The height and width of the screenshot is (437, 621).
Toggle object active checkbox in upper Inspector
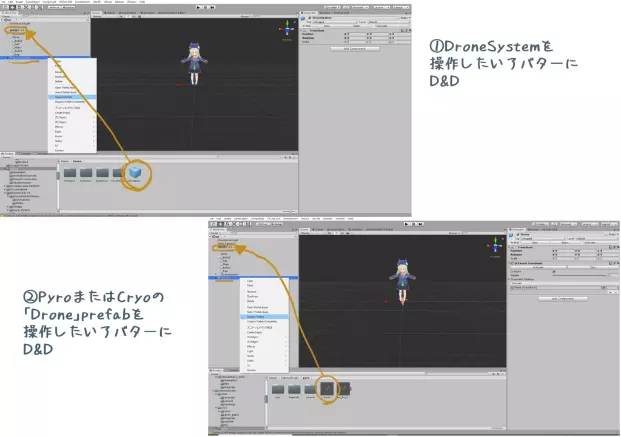point(309,18)
